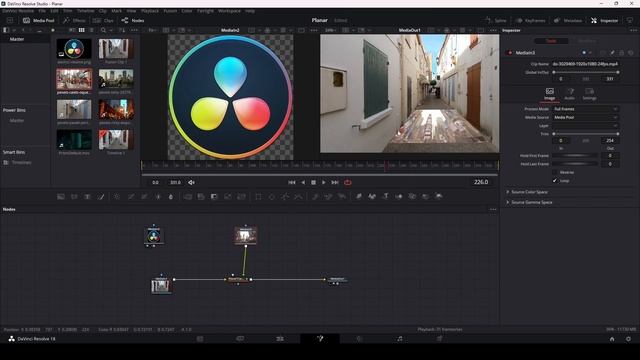Add a Matte Control node

coord(214,197)
